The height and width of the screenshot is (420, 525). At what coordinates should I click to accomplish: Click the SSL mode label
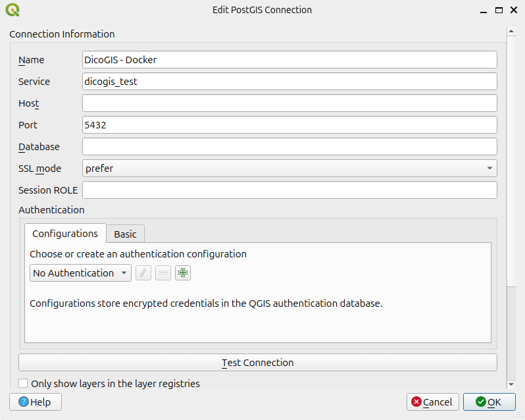(40, 169)
